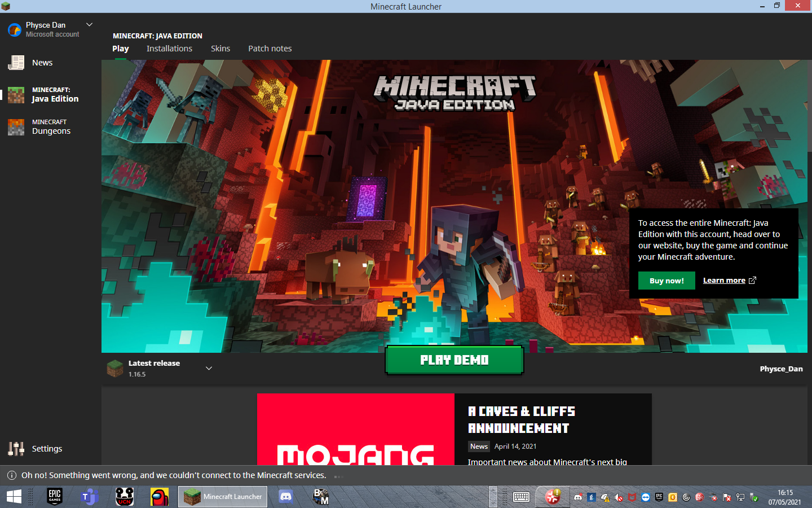Open the Caves & Cliffs announcement thumbnail
812x508 pixels.
click(x=355, y=430)
